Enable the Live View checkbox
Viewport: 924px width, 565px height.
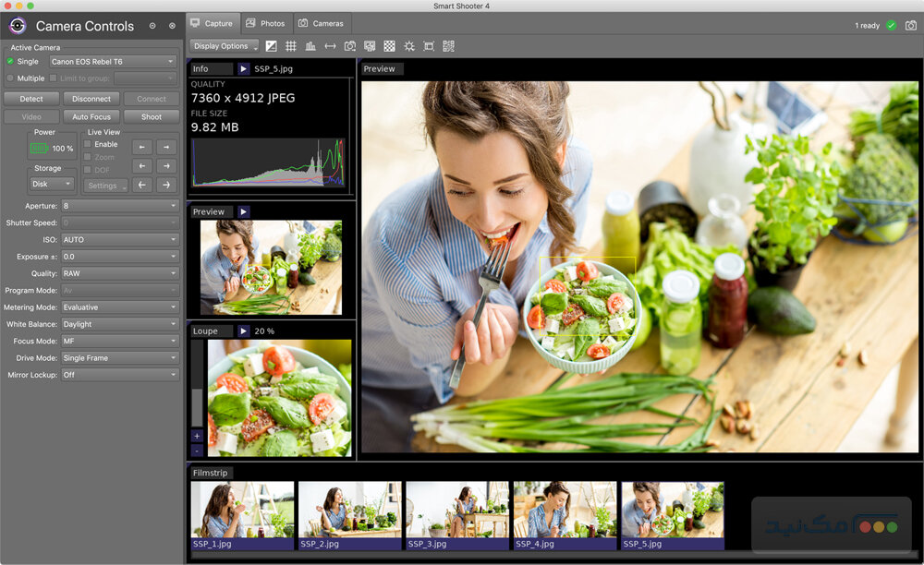coord(89,144)
